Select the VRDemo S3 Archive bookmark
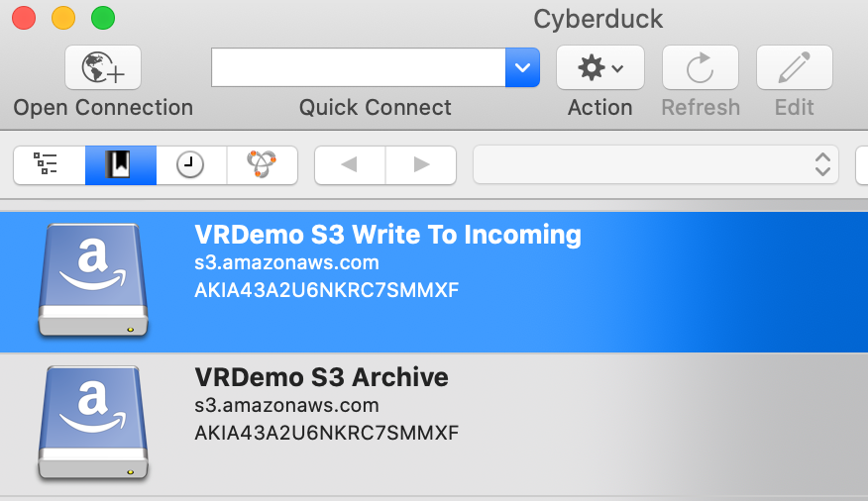868x501 pixels. coord(434,424)
